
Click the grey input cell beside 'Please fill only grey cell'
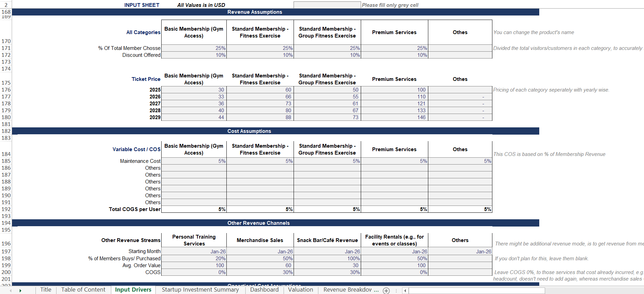(327, 5)
